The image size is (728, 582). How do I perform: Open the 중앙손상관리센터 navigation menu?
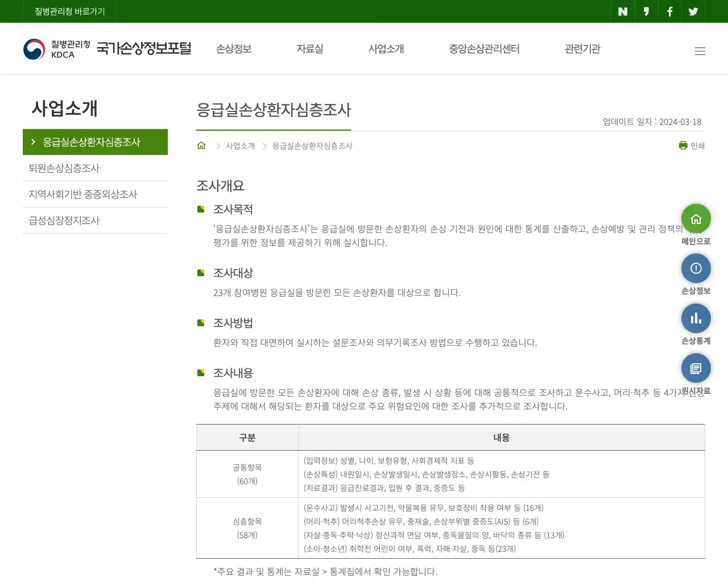pos(485,49)
